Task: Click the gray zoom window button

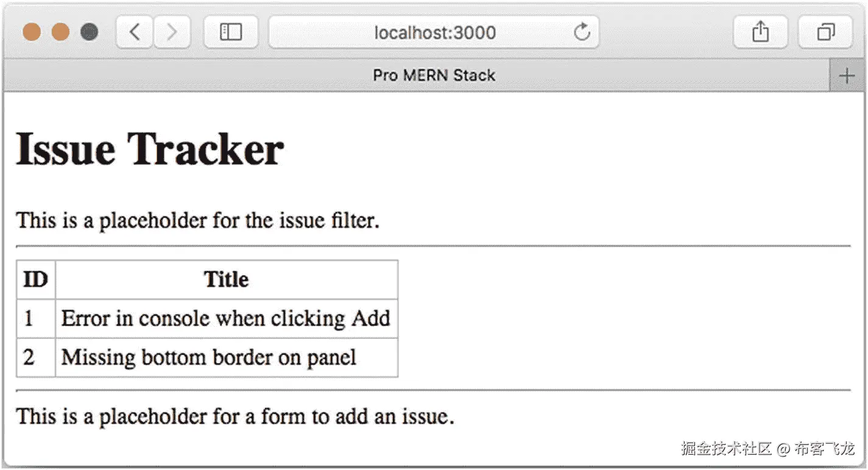Action: click(89, 32)
